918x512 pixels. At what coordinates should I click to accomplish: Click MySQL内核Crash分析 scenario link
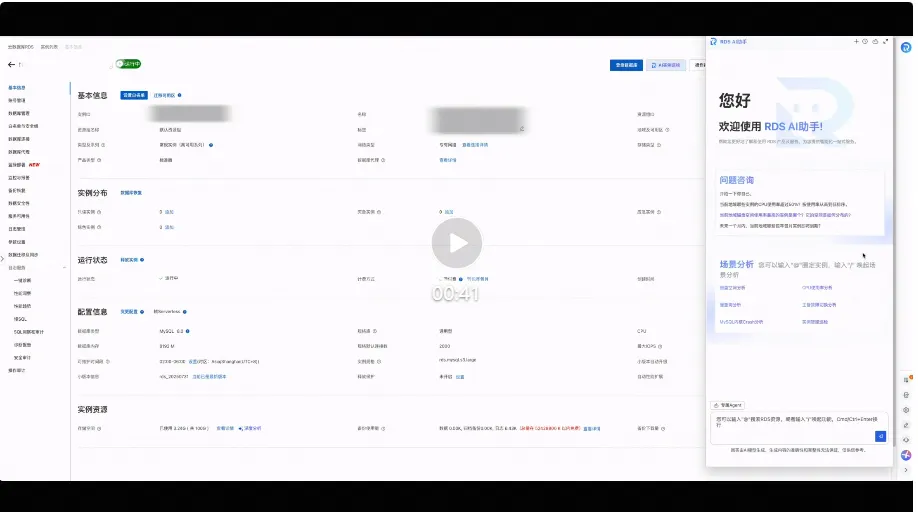[741, 322]
